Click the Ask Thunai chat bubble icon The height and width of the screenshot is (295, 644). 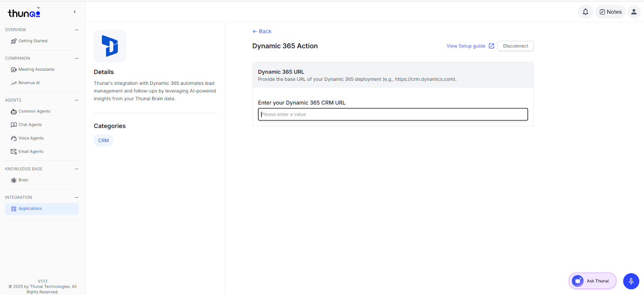click(578, 281)
